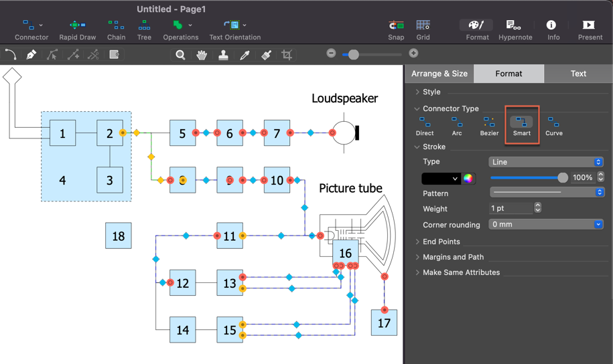613x364 pixels.
Task: Switch to the Arrange & Size tab
Action: [439, 74]
